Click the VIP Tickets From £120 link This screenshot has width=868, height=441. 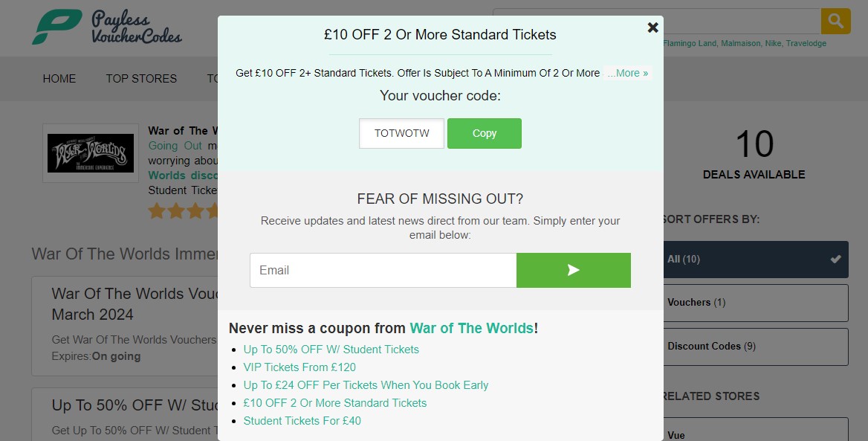point(299,367)
